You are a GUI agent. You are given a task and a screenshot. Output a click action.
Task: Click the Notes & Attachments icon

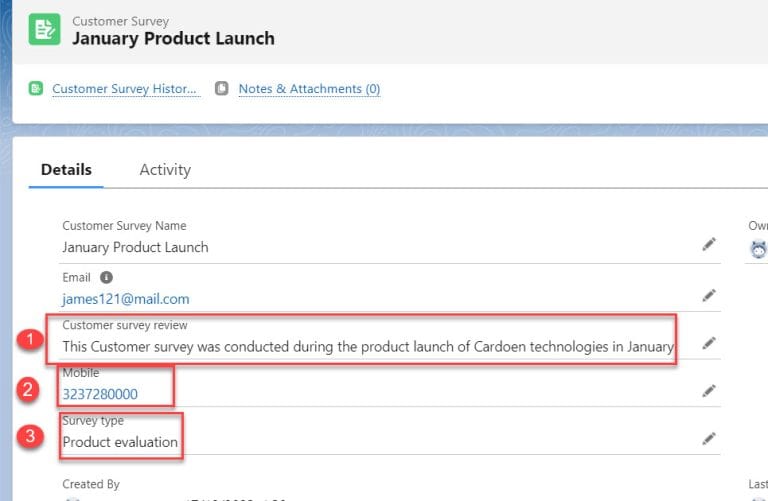(222, 89)
